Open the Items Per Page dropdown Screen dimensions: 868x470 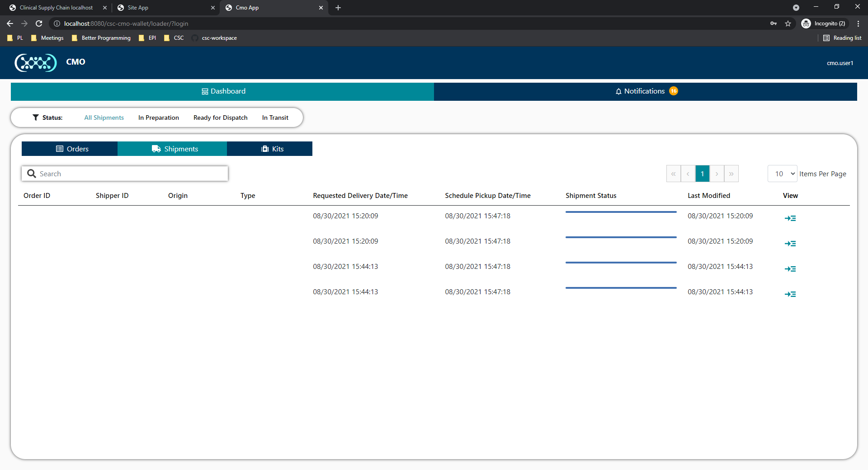tap(782, 173)
